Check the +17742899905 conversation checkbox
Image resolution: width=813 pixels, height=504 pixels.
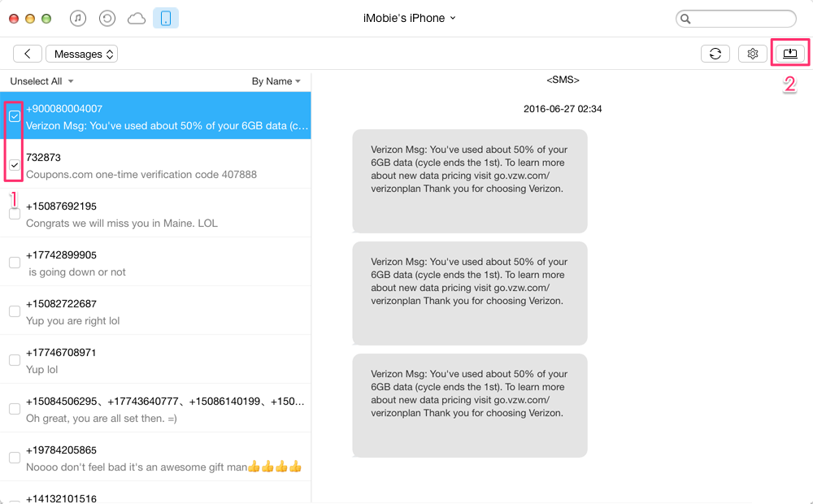tap(15, 263)
